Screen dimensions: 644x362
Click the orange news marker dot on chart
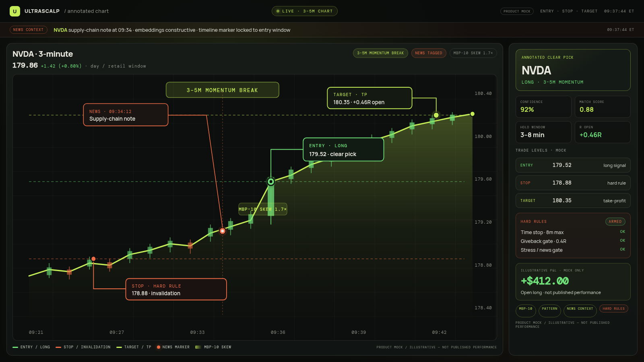click(x=223, y=231)
